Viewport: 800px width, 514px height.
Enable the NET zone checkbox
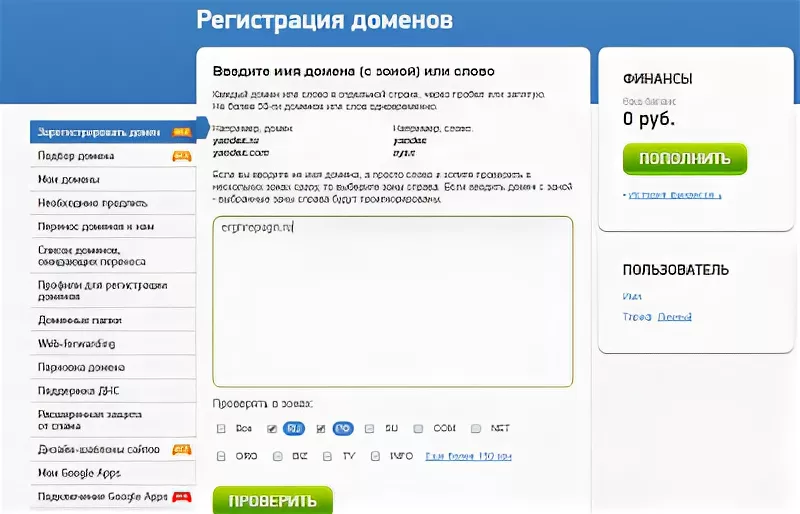(476, 429)
